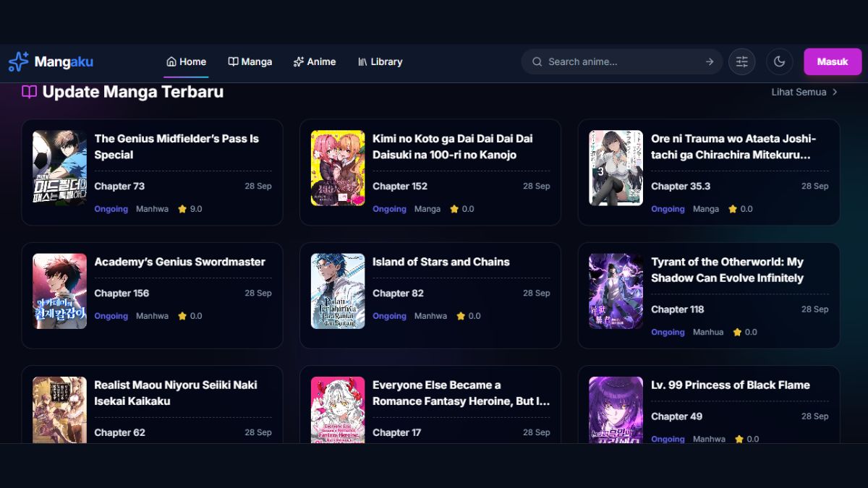This screenshot has width=868, height=488.
Task: Click title Tyrant of the Otherworld
Action: [728, 270]
